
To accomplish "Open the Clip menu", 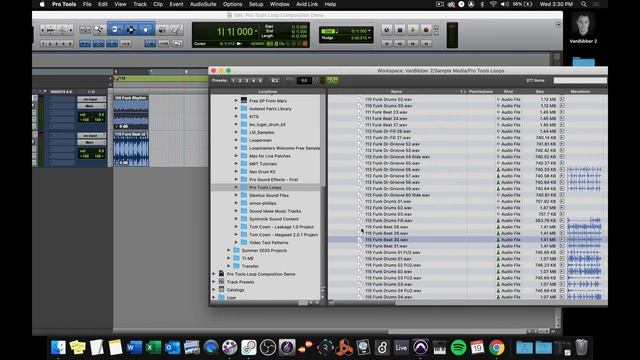I will [158, 4].
